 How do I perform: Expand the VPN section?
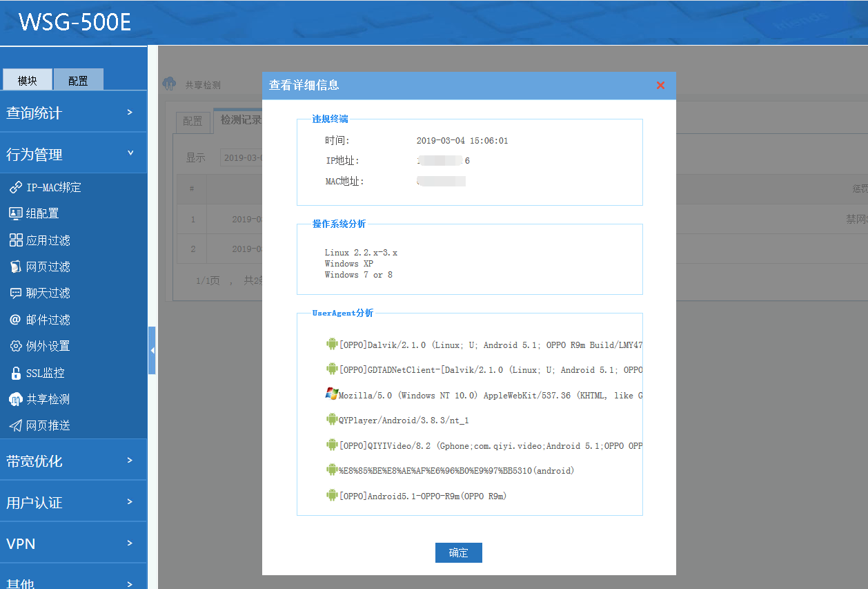pyautogui.click(x=73, y=543)
